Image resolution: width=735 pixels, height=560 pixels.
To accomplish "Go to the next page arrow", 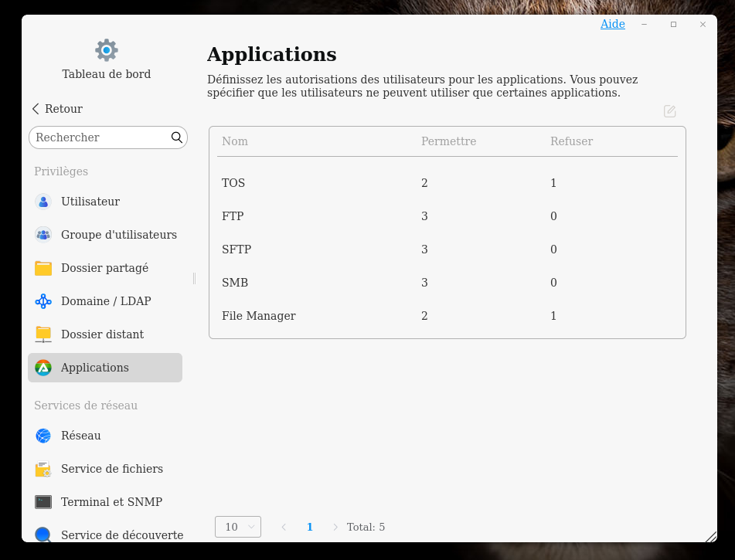I will click(335, 527).
